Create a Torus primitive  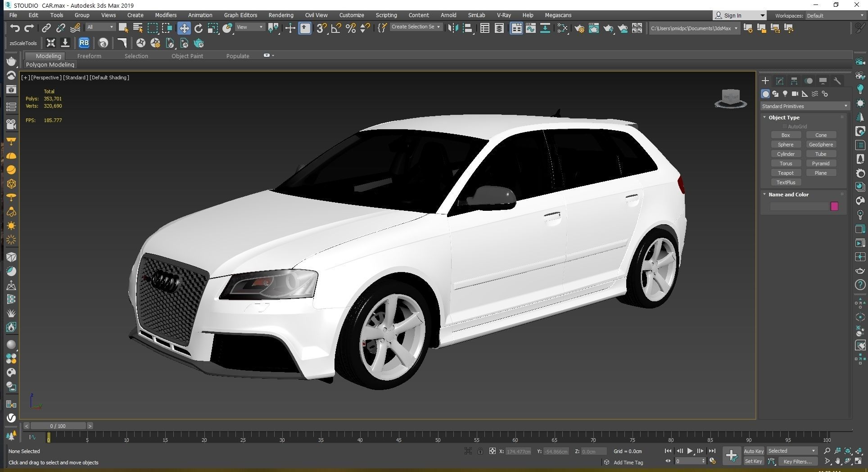coord(786,163)
